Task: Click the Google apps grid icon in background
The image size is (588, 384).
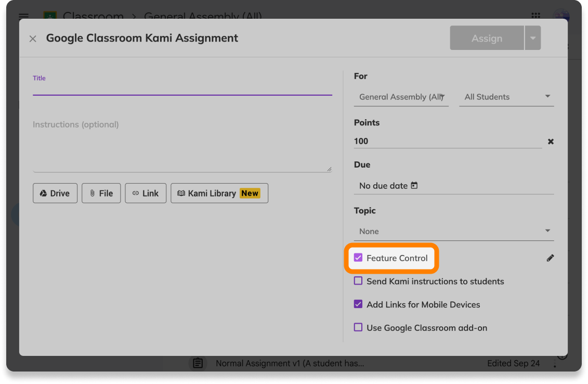Action: tap(535, 16)
